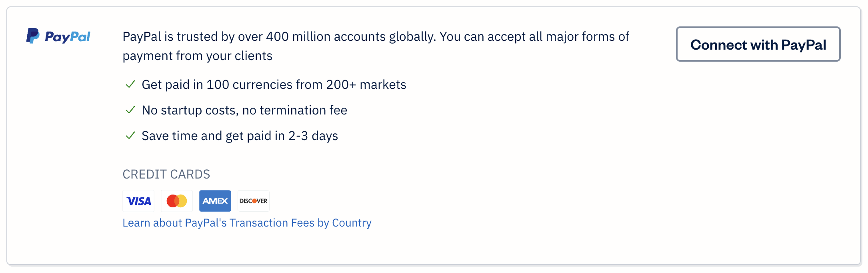
Task: Select the Mastercard icon
Action: click(176, 201)
